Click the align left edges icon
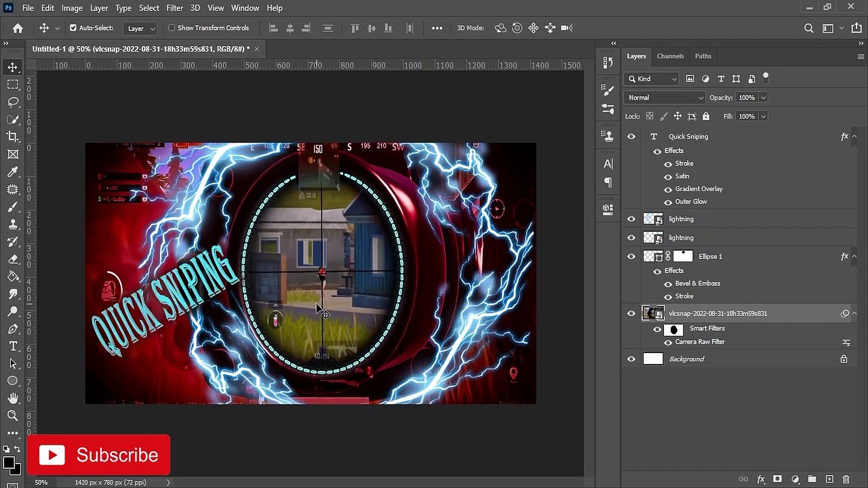Screen dimensions: 868x488 click(x=273, y=28)
